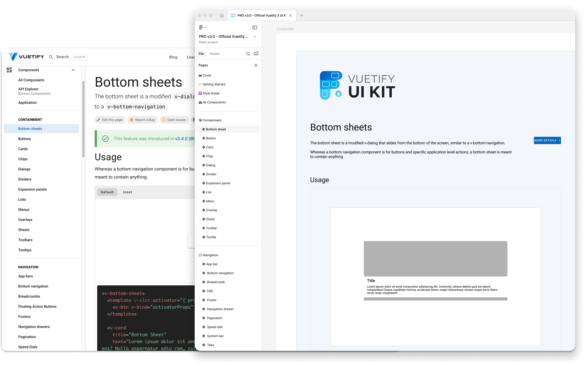Click the MORE DETAILS button
The image size is (588, 366).
pyautogui.click(x=547, y=140)
